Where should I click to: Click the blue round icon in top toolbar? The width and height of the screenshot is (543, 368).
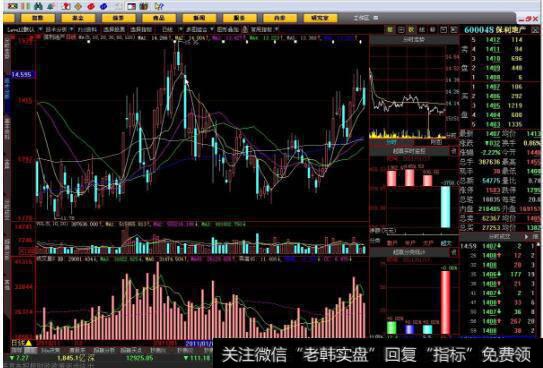click(103, 6)
